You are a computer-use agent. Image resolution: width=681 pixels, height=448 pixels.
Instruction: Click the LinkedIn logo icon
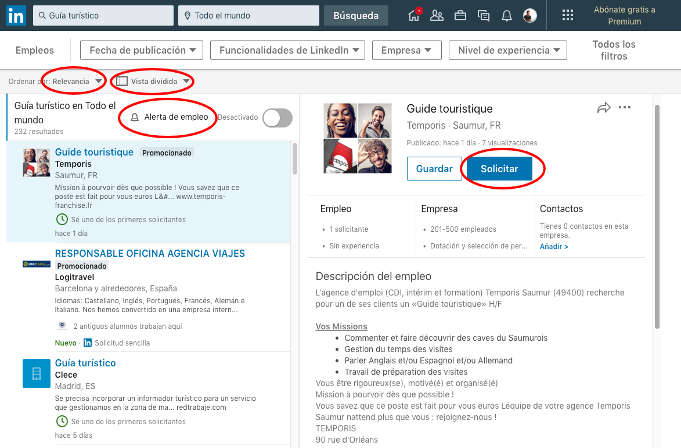pyautogui.click(x=16, y=16)
